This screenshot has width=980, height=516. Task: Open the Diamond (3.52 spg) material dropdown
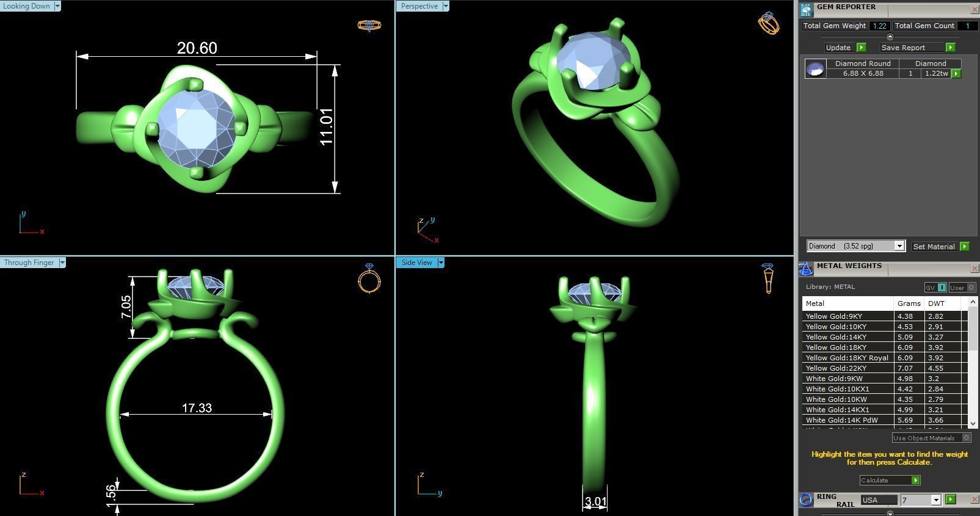[x=899, y=246]
